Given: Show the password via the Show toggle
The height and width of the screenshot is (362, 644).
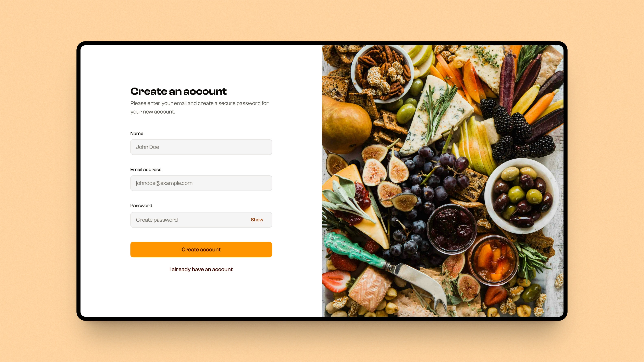Looking at the screenshot, I should [x=257, y=220].
